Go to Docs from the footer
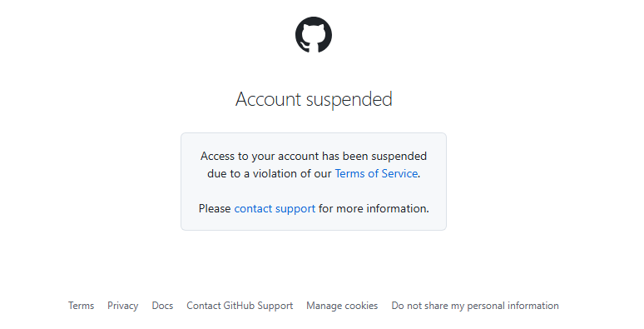The height and width of the screenshot is (329, 644). click(162, 306)
